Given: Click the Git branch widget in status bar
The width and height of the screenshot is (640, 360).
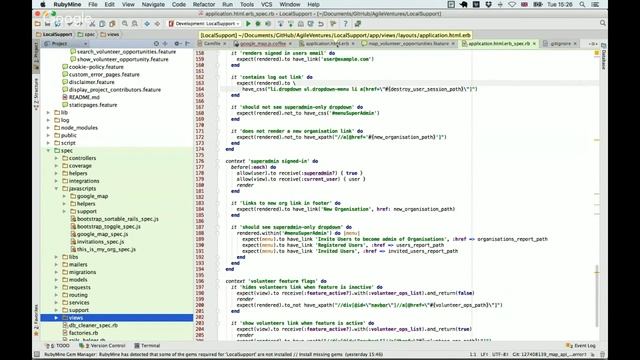Looking at the screenshot, I should click(549, 355).
